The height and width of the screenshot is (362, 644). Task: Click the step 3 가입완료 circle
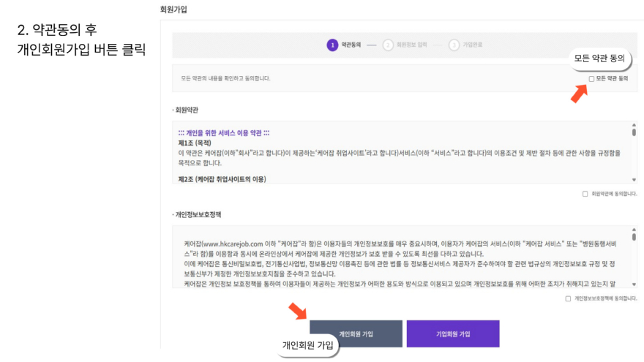[x=454, y=45]
